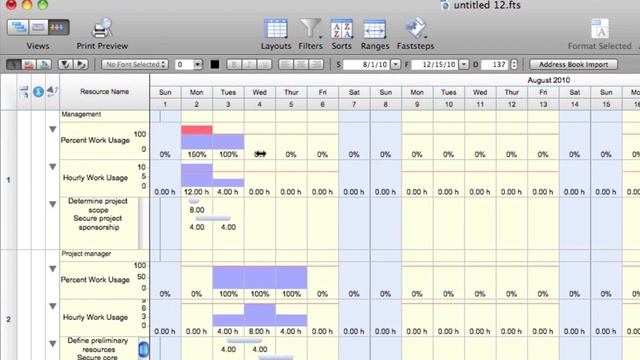Open the finish date dropdown

464,64
